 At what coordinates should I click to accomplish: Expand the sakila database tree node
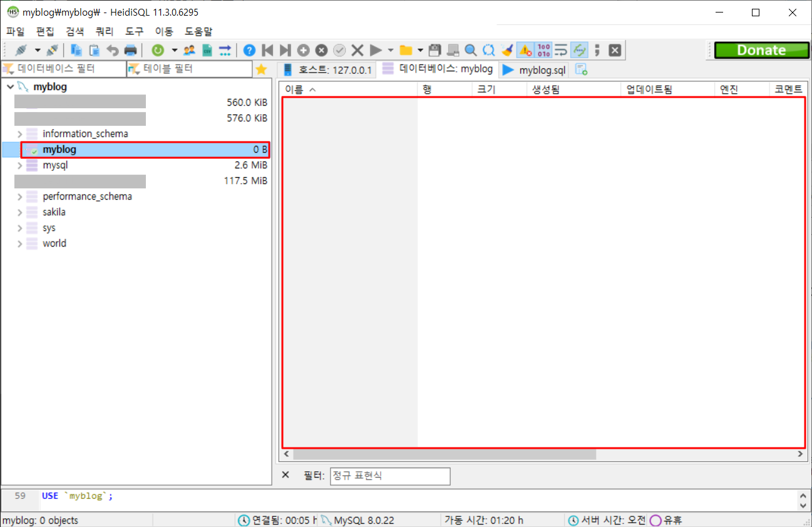[19, 212]
